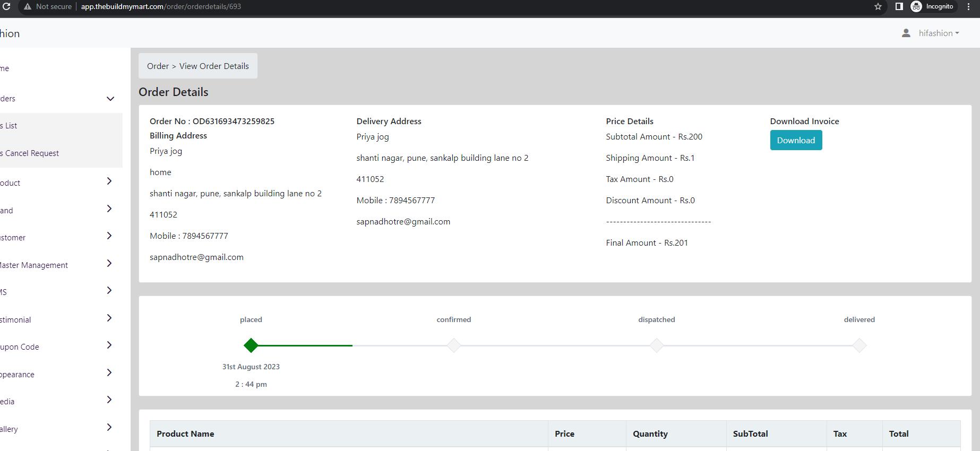The width and height of the screenshot is (980, 451).
Task: Expand the Master Management chevron
Action: coord(109,263)
